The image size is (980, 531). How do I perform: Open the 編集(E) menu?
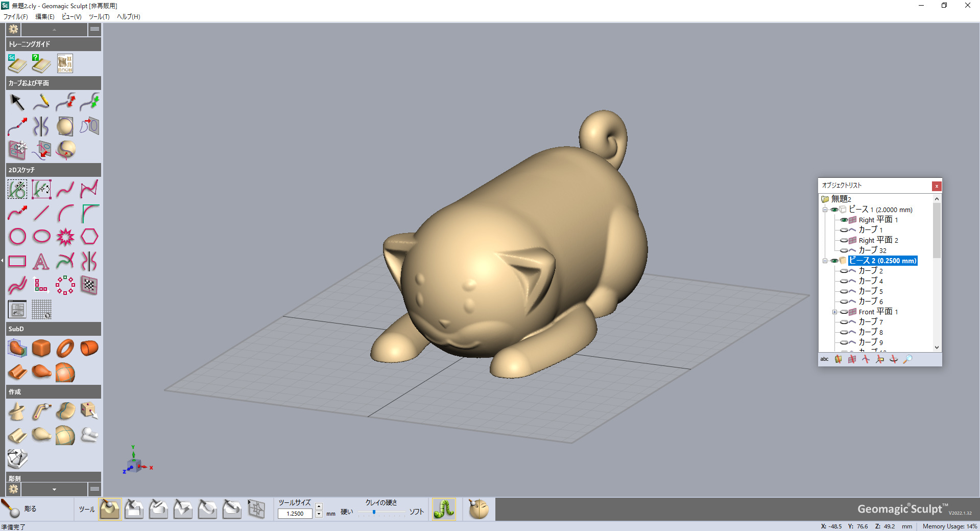tap(45, 16)
